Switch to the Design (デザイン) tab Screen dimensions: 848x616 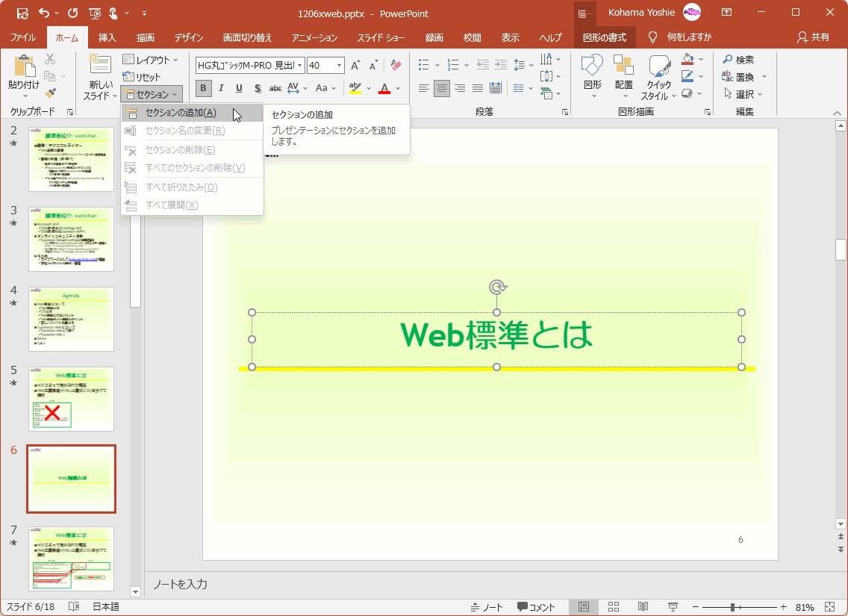tap(189, 37)
